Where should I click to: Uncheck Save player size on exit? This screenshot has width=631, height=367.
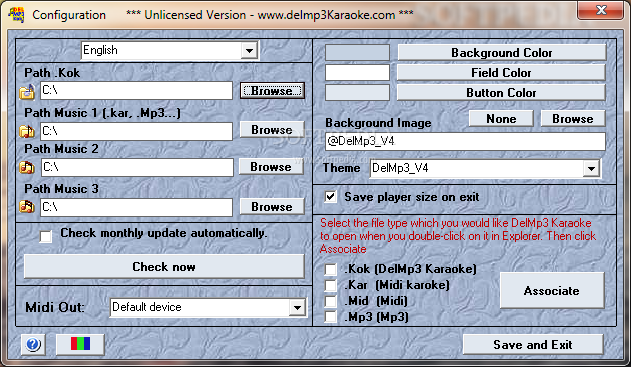(x=330, y=197)
